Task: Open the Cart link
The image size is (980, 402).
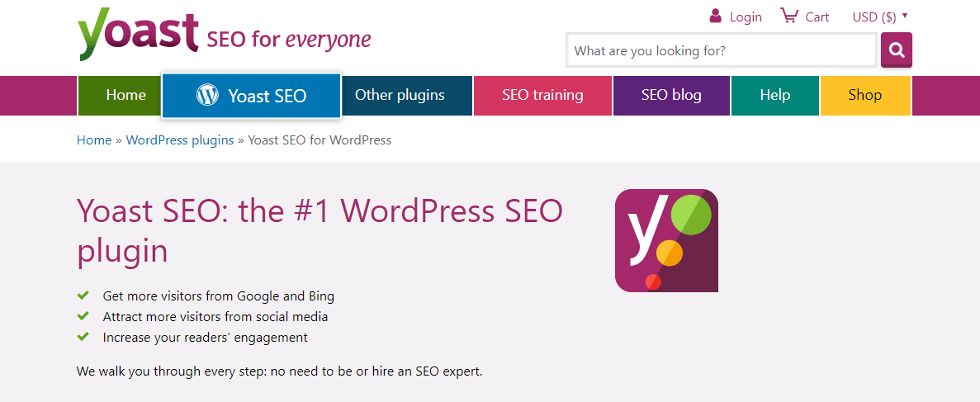Action: [817, 17]
